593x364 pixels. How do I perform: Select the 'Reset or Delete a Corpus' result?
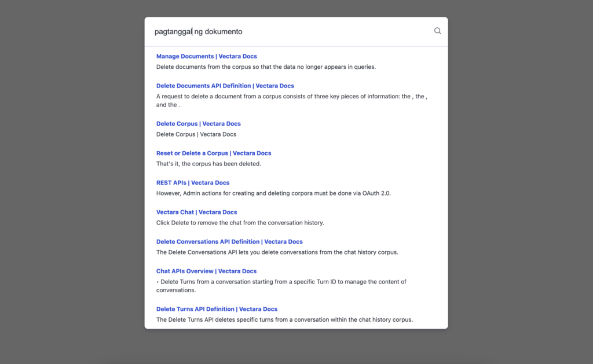[213, 153]
